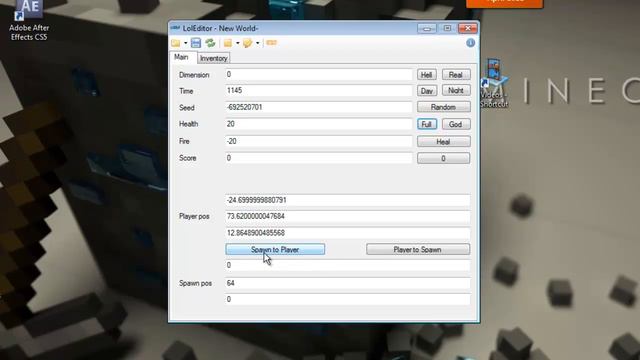The image size is (640, 360).
Task: Focus the Score input field
Action: tap(319, 158)
